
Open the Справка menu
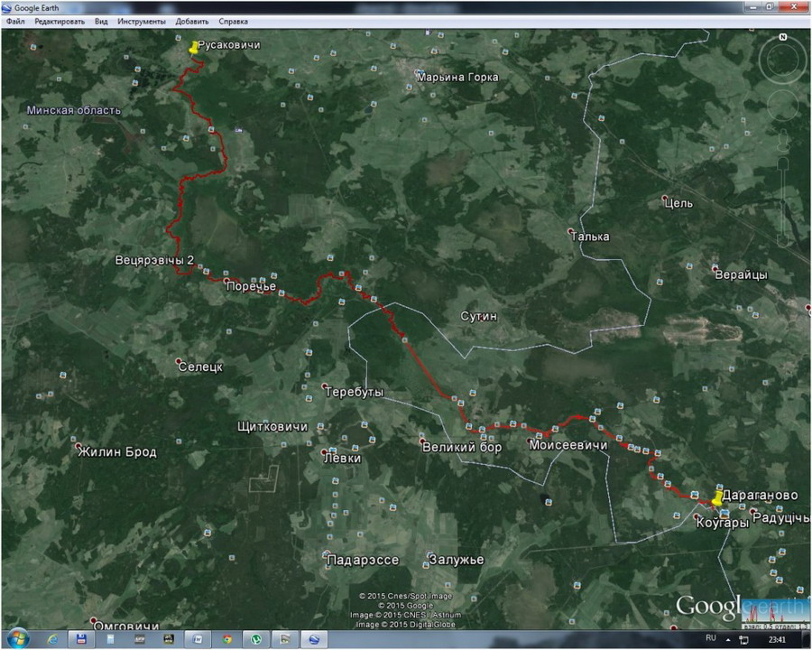(234, 21)
